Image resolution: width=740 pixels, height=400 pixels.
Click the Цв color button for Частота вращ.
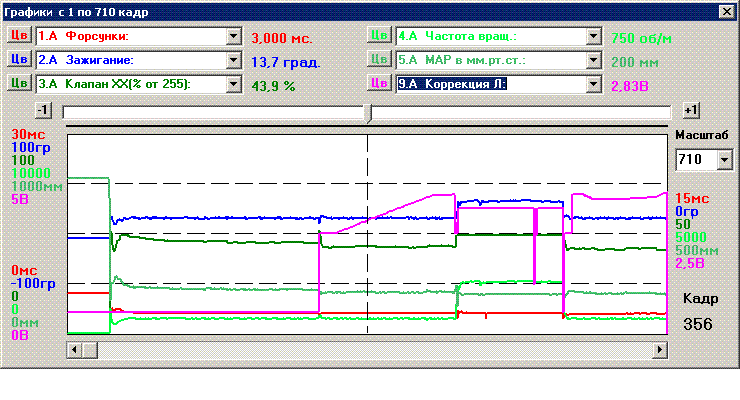[x=379, y=36]
